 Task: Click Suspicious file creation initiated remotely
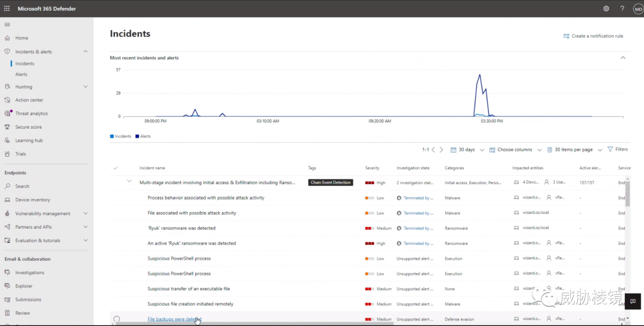(x=191, y=304)
